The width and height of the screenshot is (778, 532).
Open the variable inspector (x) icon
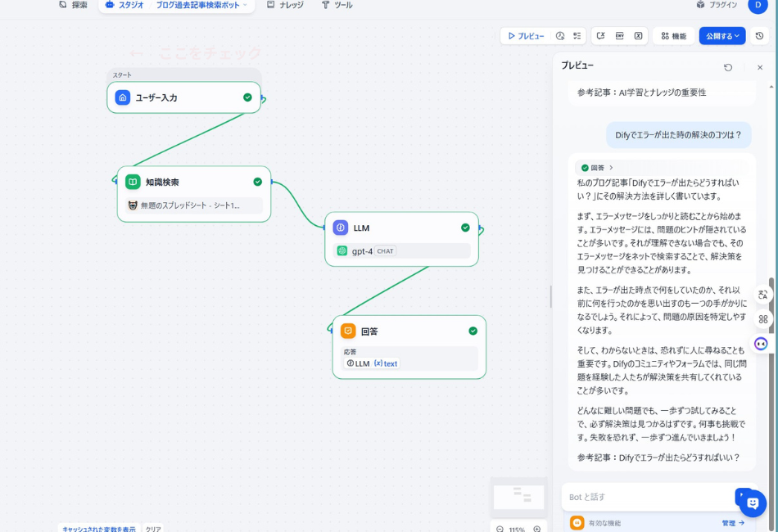pyautogui.click(x=638, y=35)
